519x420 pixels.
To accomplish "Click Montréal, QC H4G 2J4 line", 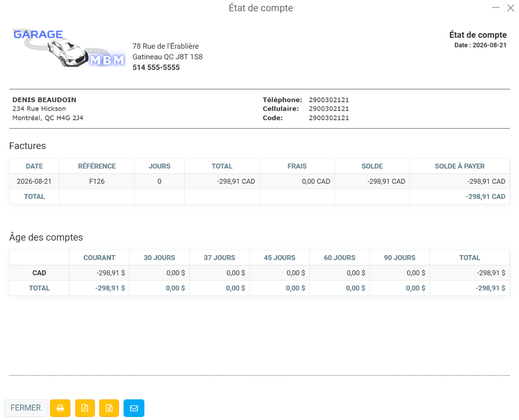I will (x=48, y=118).
